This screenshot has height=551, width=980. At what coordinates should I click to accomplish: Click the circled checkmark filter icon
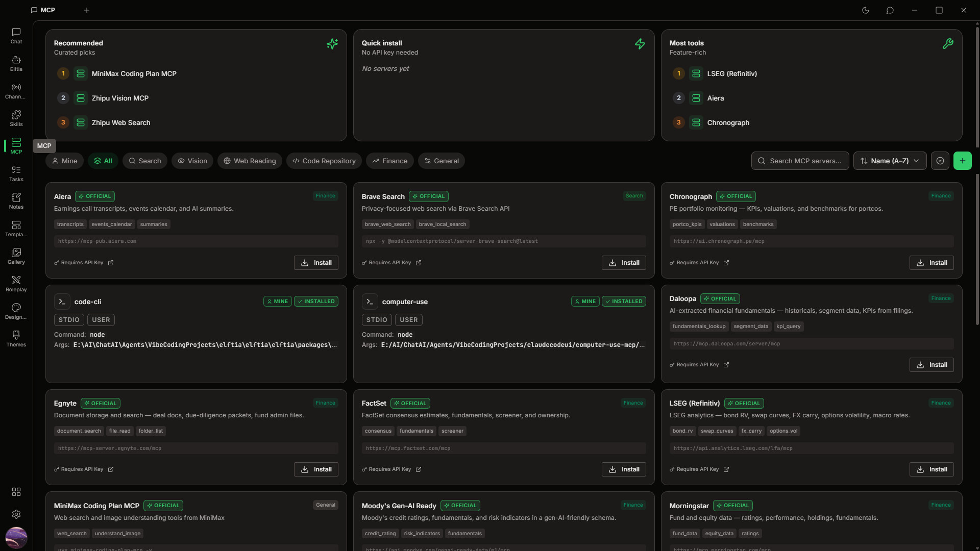(x=940, y=161)
